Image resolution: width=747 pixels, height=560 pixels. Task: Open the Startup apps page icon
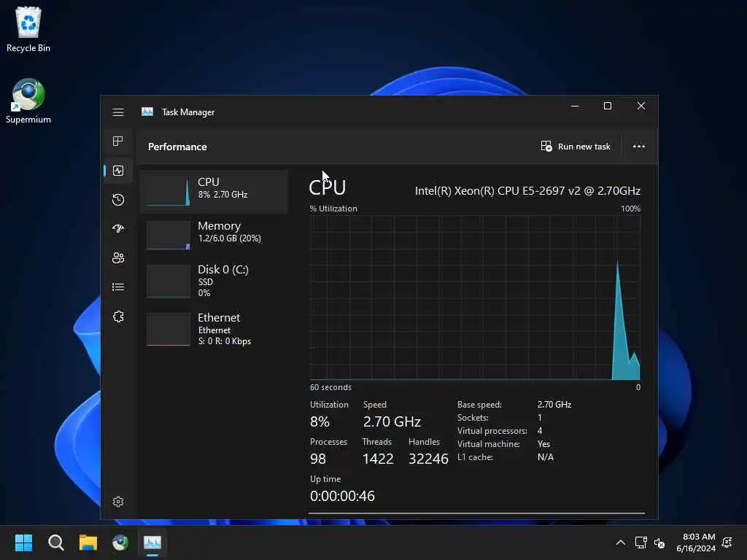[118, 228]
